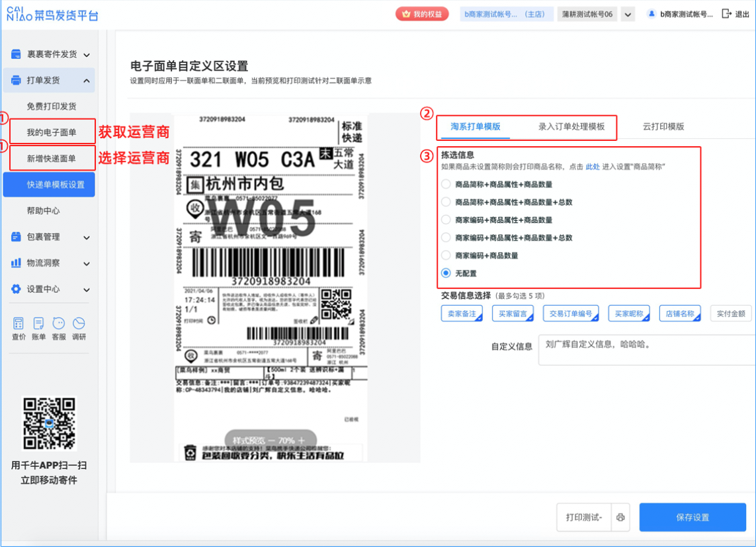The height and width of the screenshot is (547, 756).
Task: Open 账单 bill shortcut icon
Action: pos(38,323)
